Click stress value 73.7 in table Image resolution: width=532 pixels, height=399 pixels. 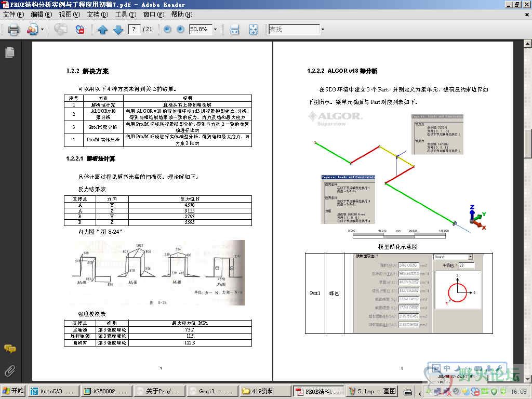point(190,329)
